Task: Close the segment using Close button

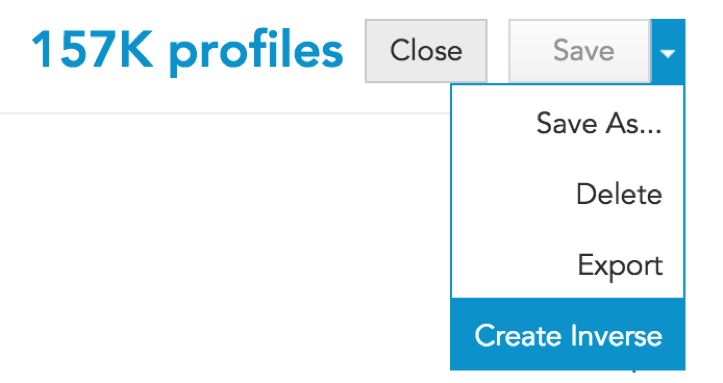Action: 426,51
